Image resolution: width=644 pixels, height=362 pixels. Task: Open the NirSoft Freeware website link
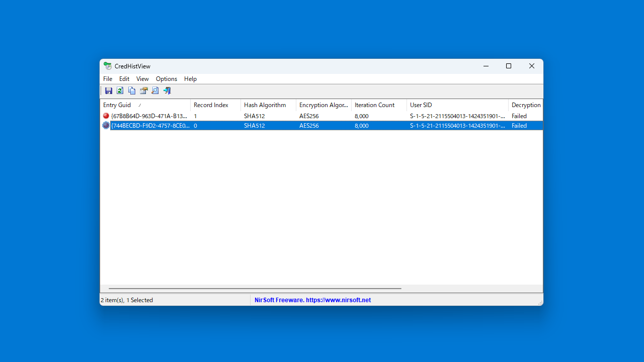(x=312, y=300)
